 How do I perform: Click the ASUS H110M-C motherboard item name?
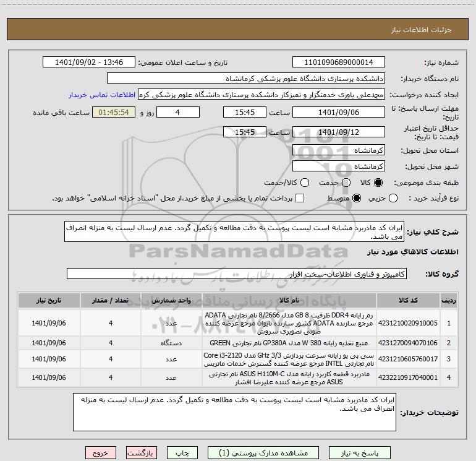[289, 377]
